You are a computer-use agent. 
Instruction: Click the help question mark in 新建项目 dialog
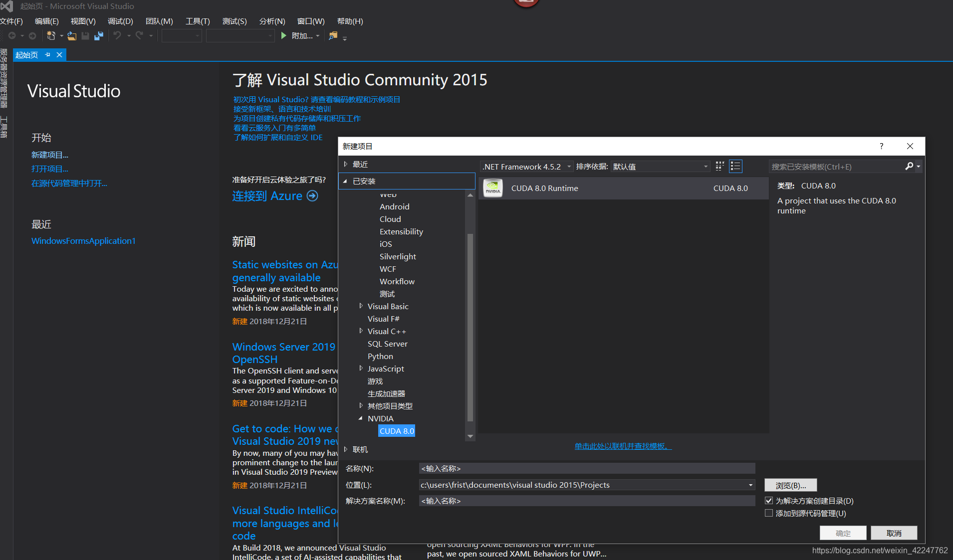point(881,146)
